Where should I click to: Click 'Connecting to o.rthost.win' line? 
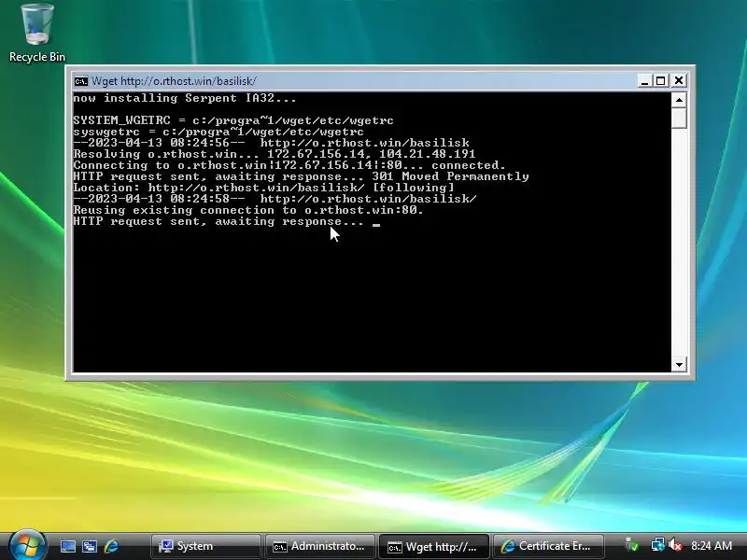(289, 165)
